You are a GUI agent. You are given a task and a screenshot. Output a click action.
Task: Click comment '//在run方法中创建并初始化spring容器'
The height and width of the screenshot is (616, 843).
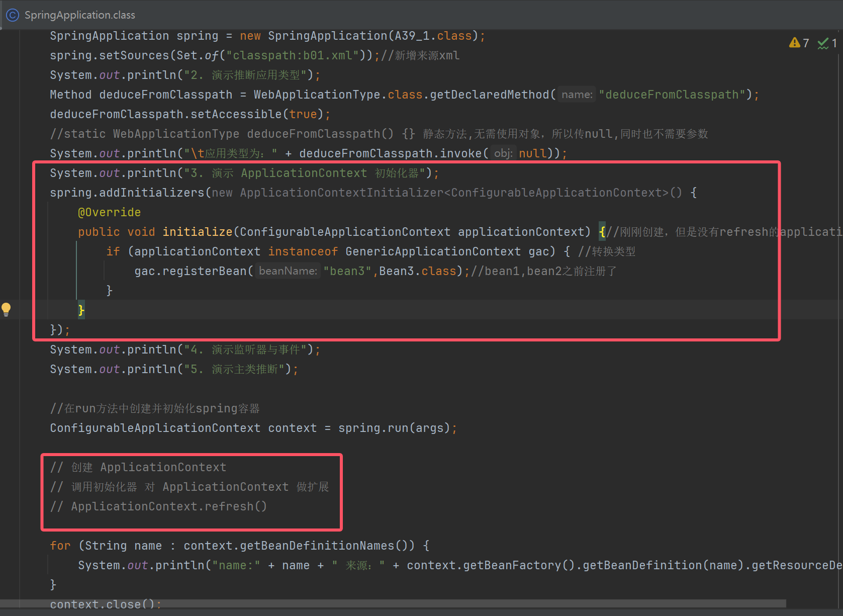point(155,408)
